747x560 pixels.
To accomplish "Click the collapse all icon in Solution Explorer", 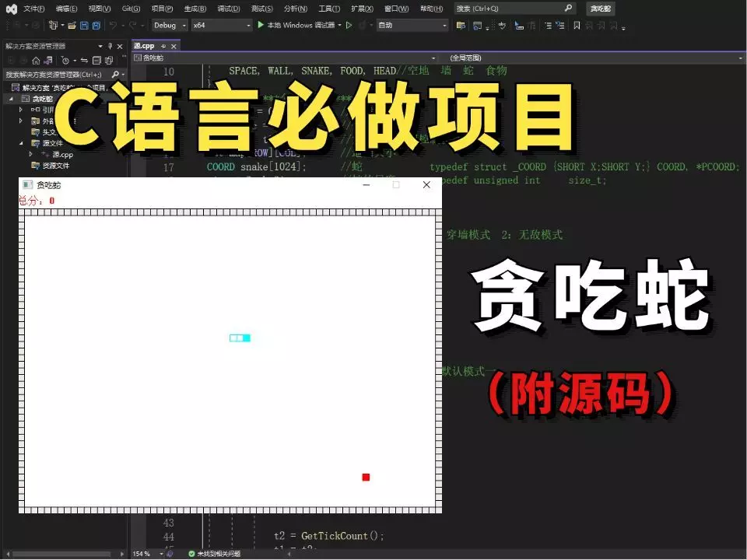I will click(x=96, y=61).
